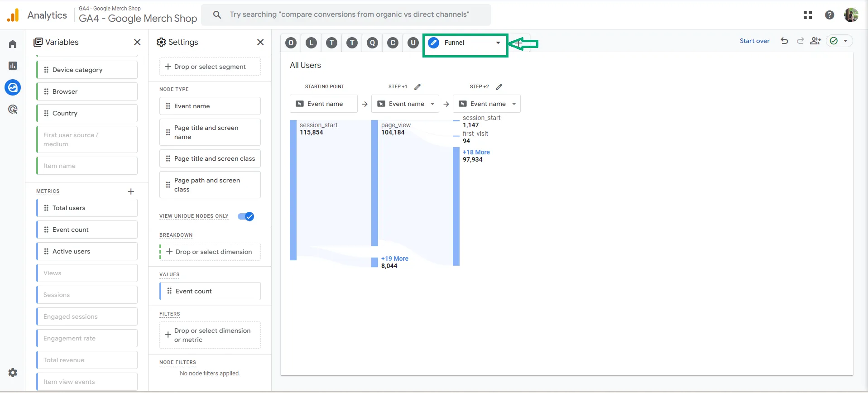Viewport: 868px width, 393px height.
Task: Select Starting Point Event name node
Action: (x=324, y=104)
